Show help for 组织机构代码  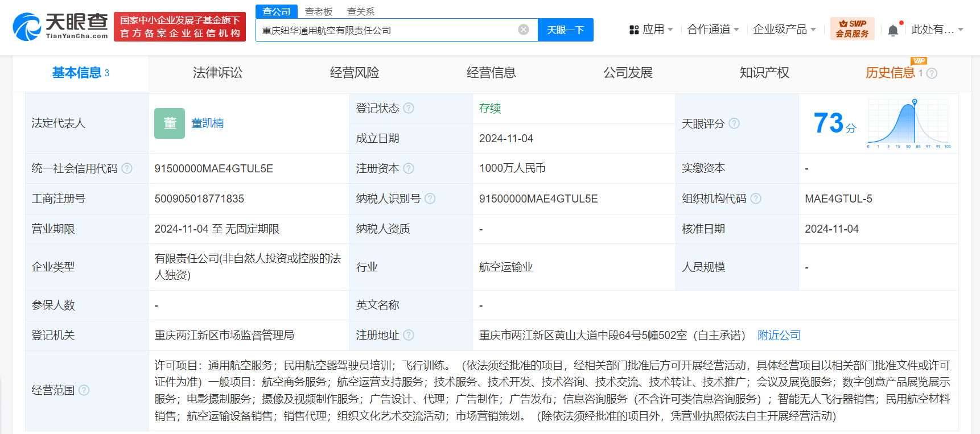point(756,199)
